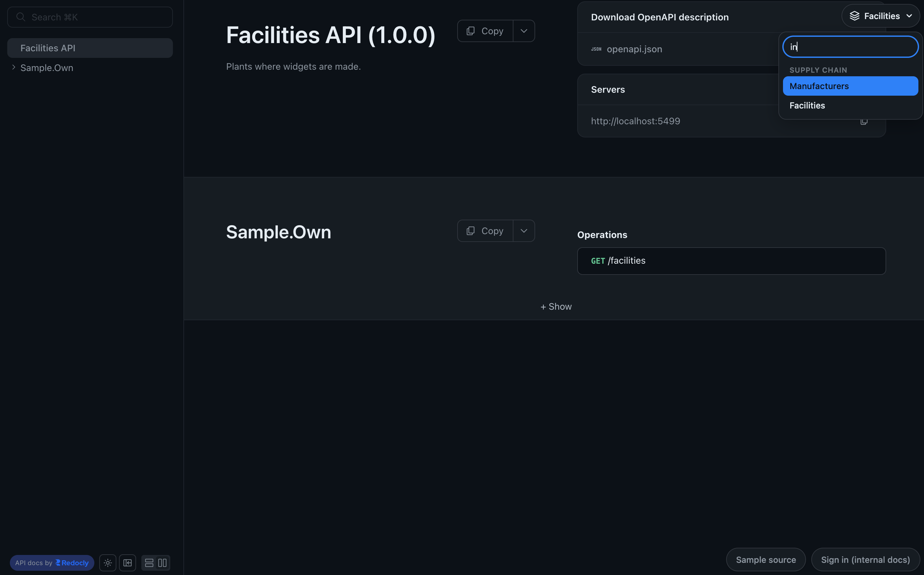
Task: Toggle the light/dark theme sun icon
Action: (107, 563)
